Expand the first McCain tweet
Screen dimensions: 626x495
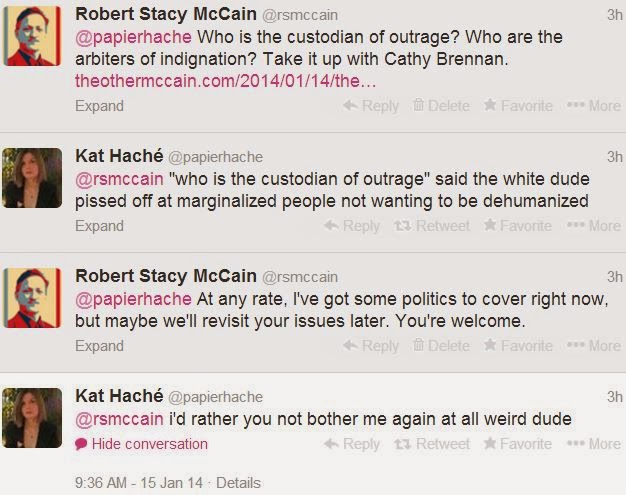(x=99, y=106)
